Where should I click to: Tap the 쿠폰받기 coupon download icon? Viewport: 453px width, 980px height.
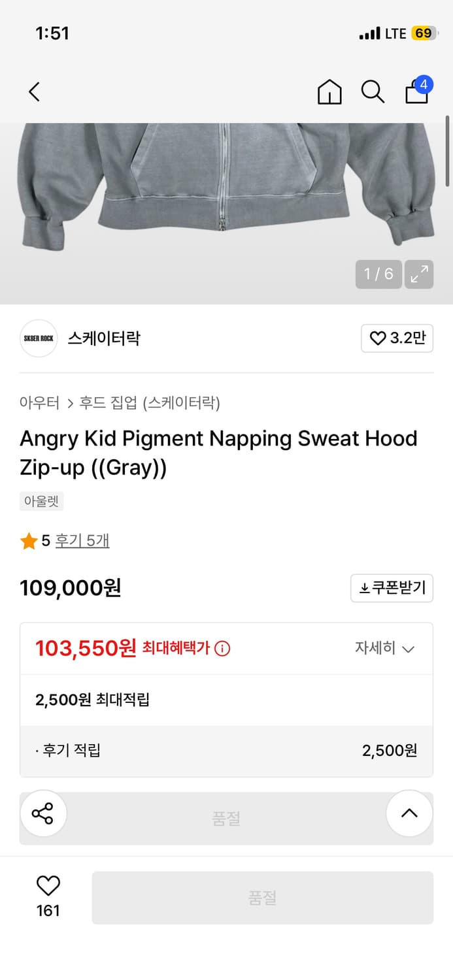coord(392,588)
